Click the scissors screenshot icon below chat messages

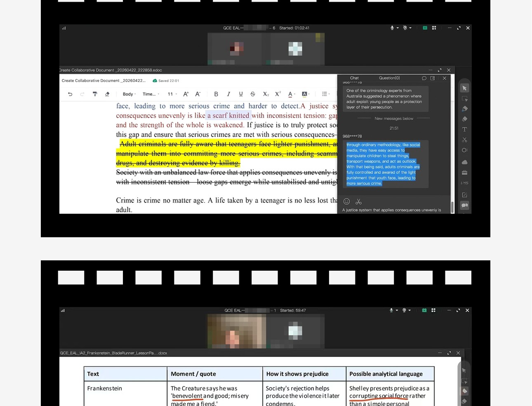[x=359, y=201]
